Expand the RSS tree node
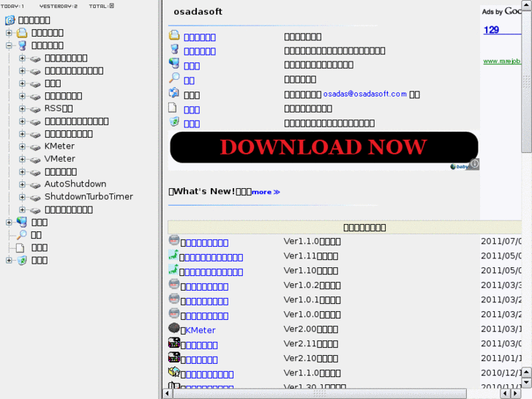Image resolution: width=532 pixels, height=399 pixels. click(22, 108)
